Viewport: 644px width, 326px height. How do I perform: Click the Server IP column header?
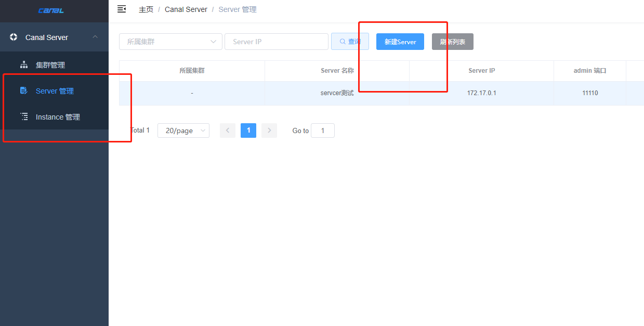point(481,71)
